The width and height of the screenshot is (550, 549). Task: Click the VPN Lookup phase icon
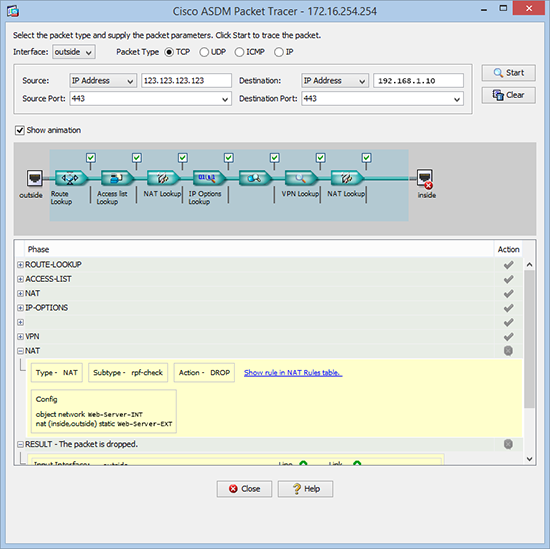301,178
